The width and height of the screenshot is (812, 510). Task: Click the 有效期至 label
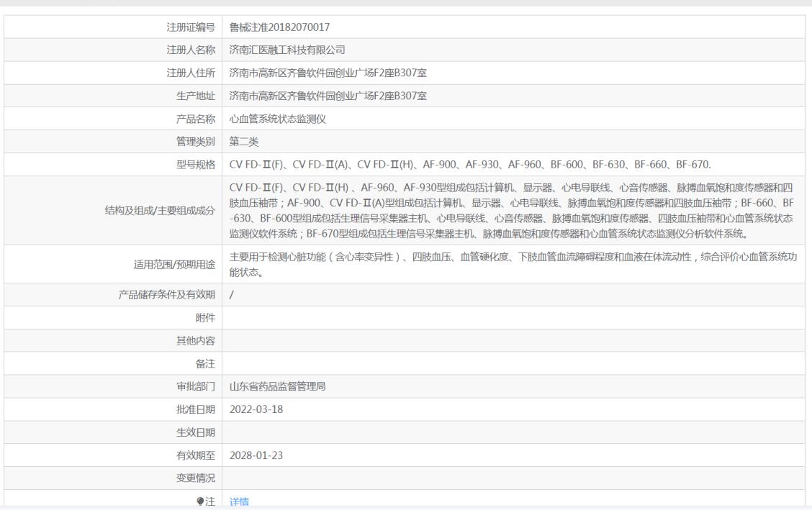click(x=196, y=455)
